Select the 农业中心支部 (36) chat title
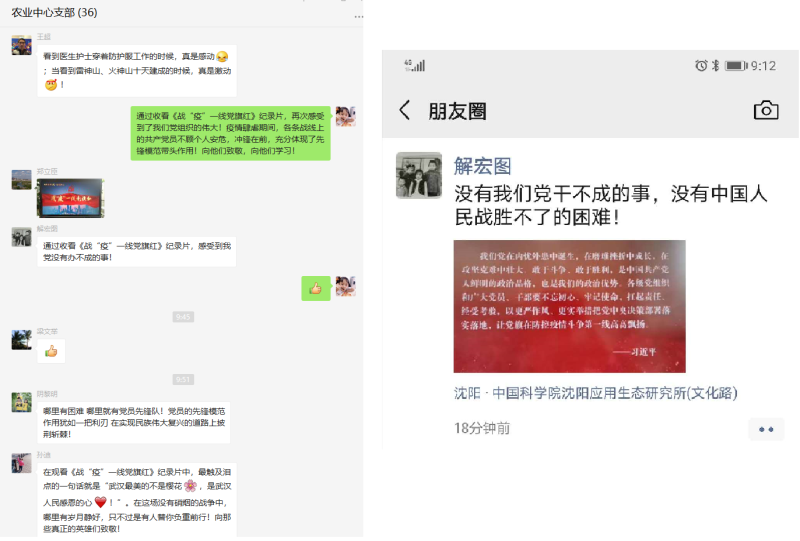 [x=55, y=12]
